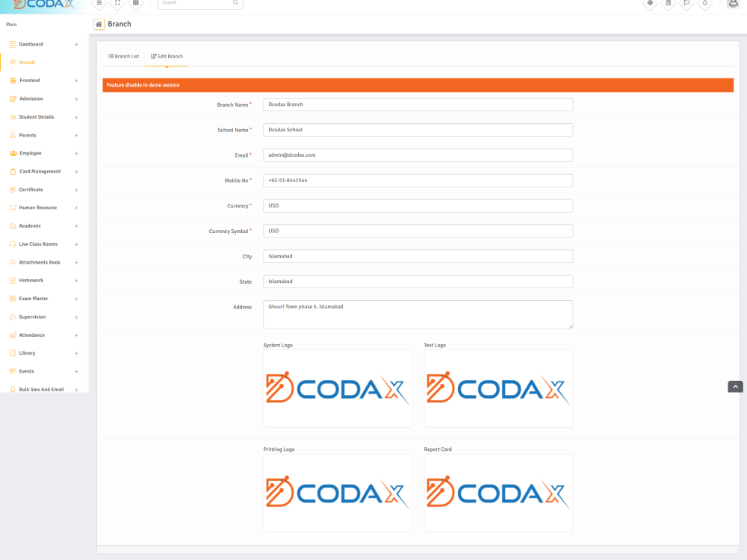Click the home icon beside Branch title
The image size is (747, 560).
tap(99, 25)
